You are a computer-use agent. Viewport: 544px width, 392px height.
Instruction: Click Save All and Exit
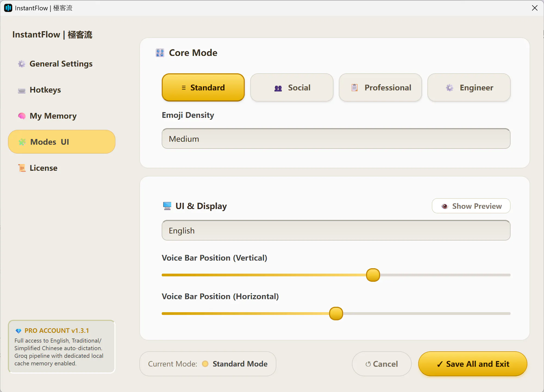click(x=473, y=364)
